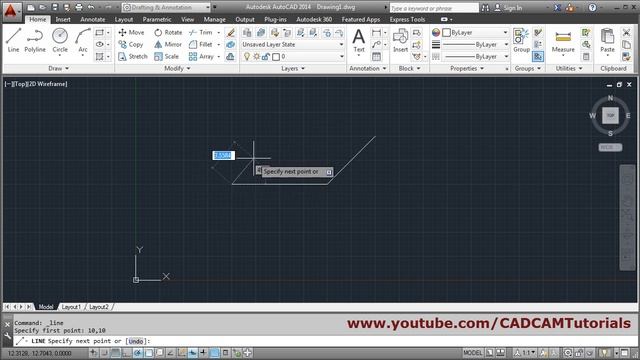Click the Move tool
The image size is (640, 360).
tap(131, 32)
